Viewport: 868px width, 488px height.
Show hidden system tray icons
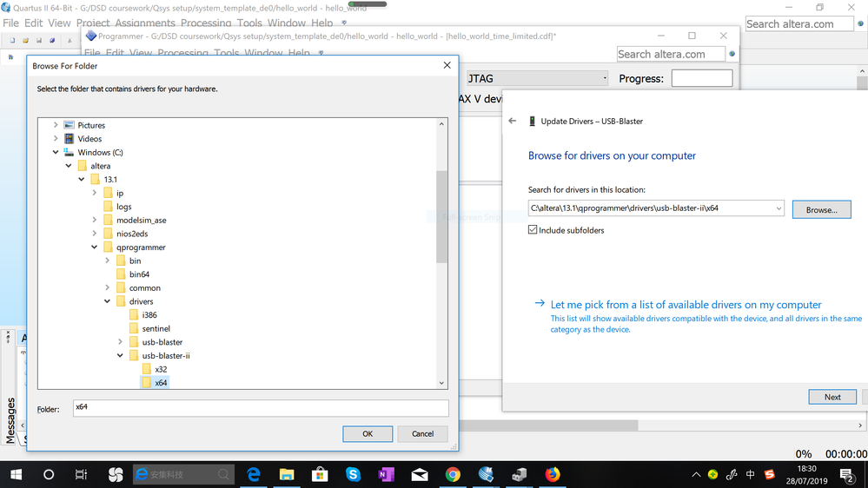[696, 474]
